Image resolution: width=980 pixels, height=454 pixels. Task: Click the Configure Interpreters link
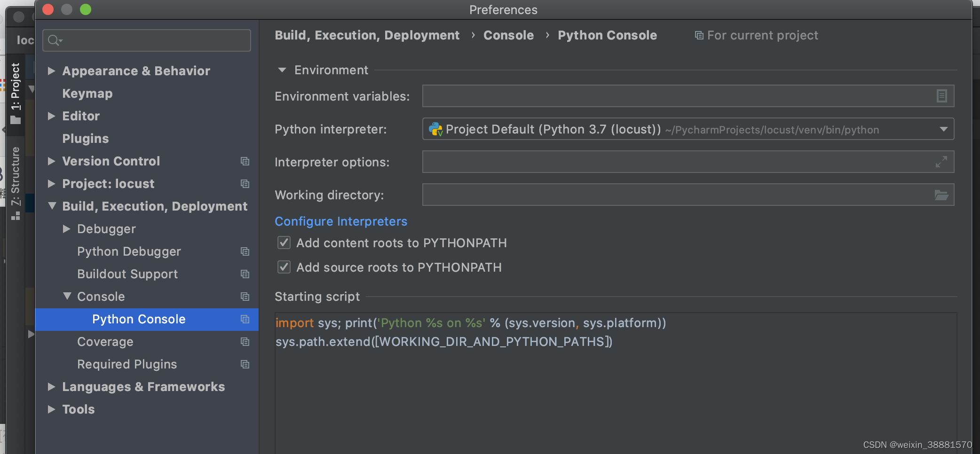(x=341, y=221)
